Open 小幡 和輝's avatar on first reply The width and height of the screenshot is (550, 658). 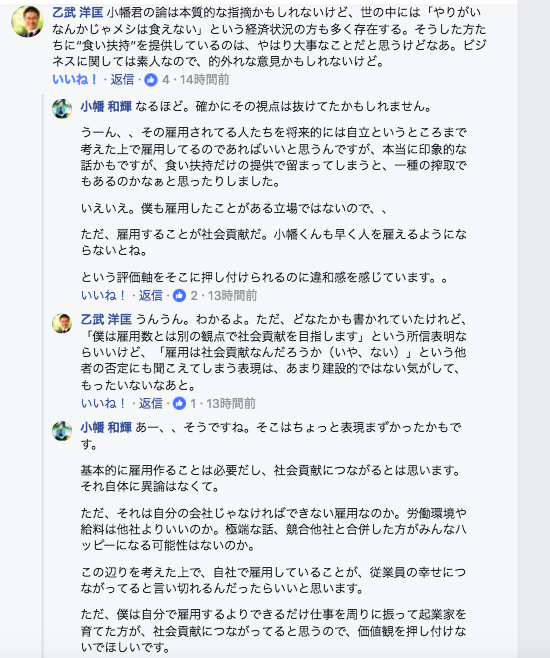62,109
